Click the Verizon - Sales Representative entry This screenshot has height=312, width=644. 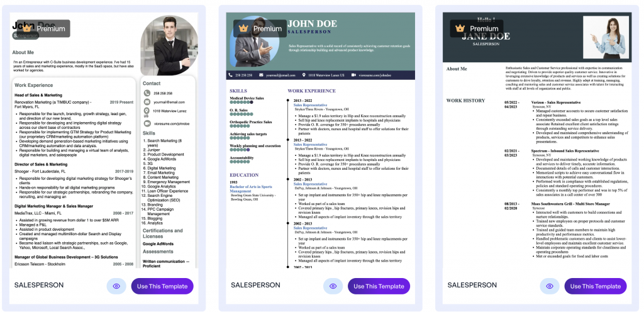tap(556, 103)
